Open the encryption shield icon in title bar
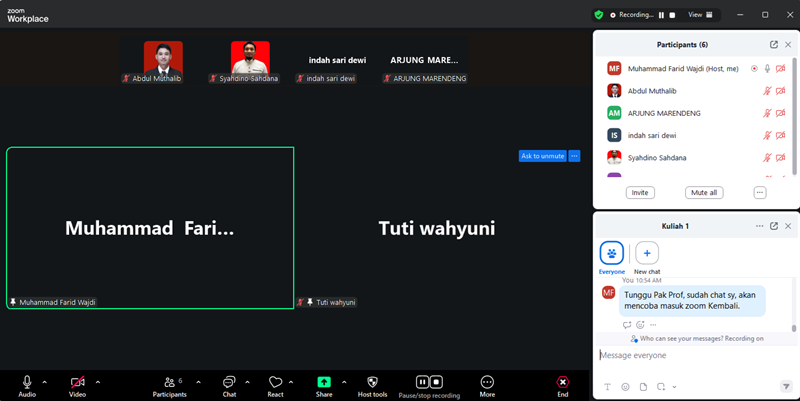The image size is (800, 401). point(599,15)
